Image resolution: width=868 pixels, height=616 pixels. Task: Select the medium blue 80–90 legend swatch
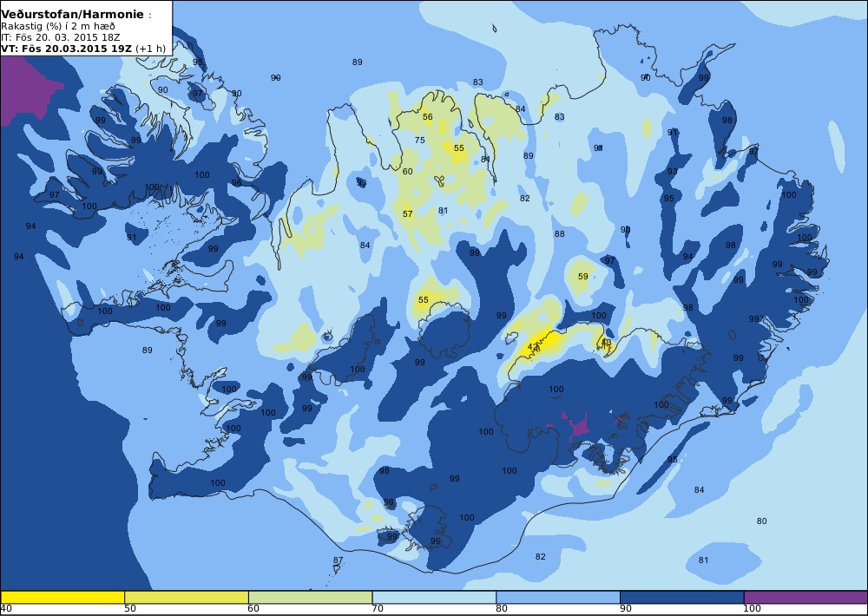(557, 597)
